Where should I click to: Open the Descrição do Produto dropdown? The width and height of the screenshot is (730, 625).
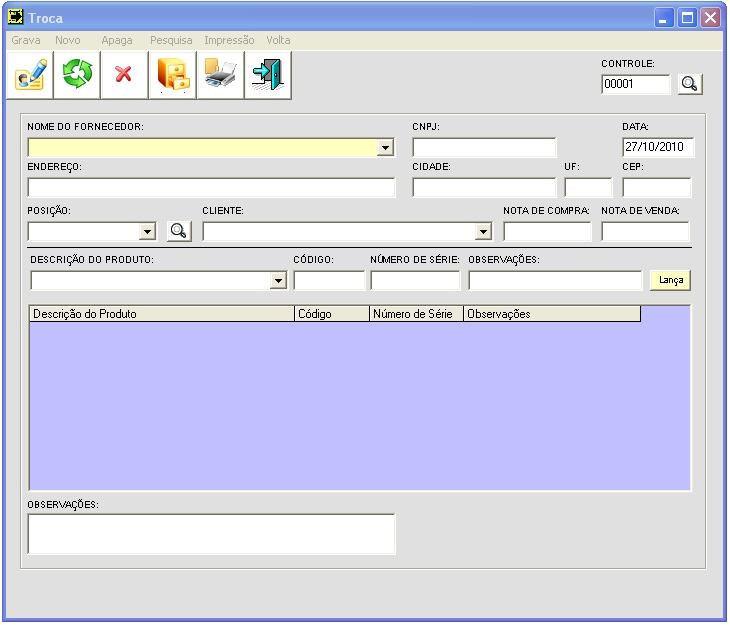click(x=279, y=281)
